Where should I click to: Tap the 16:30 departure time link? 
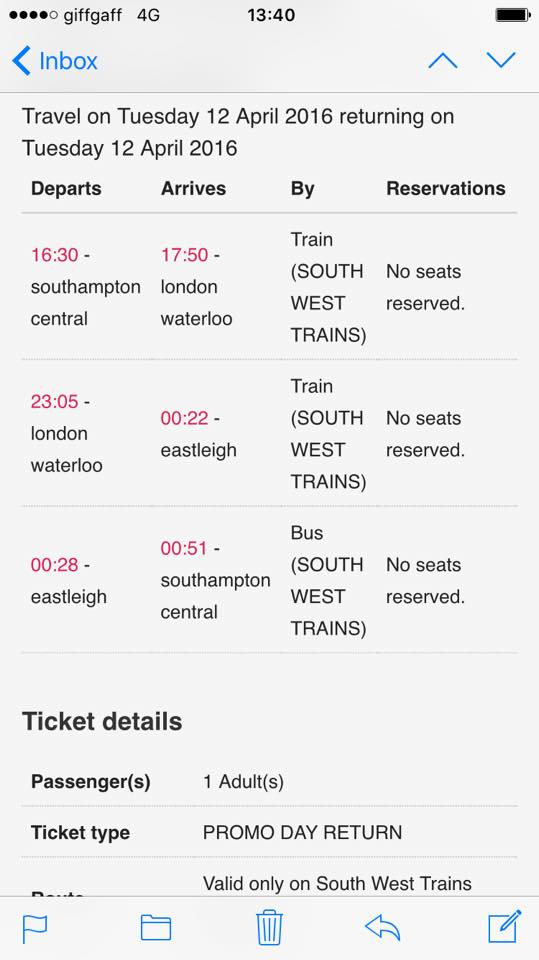[55, 255]
